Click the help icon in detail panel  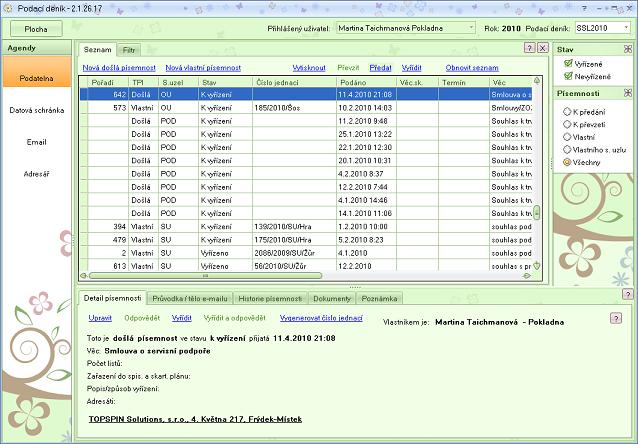[616, 317]
